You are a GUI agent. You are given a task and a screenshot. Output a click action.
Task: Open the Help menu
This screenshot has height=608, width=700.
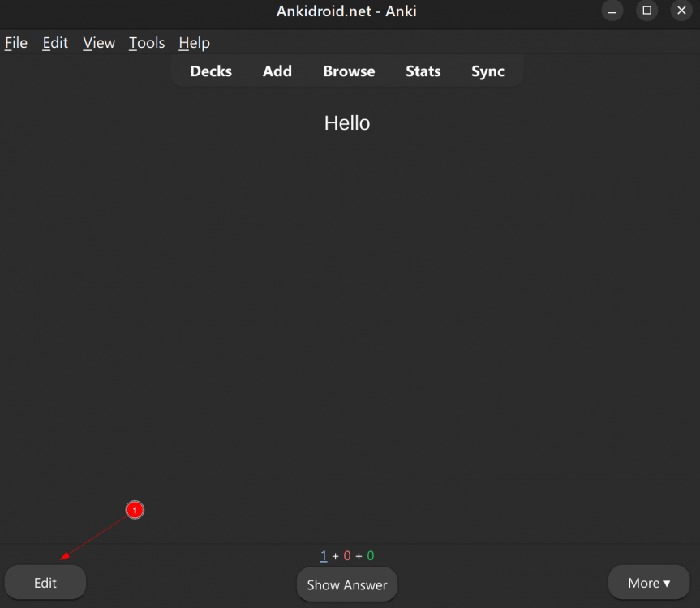[194, 43]
